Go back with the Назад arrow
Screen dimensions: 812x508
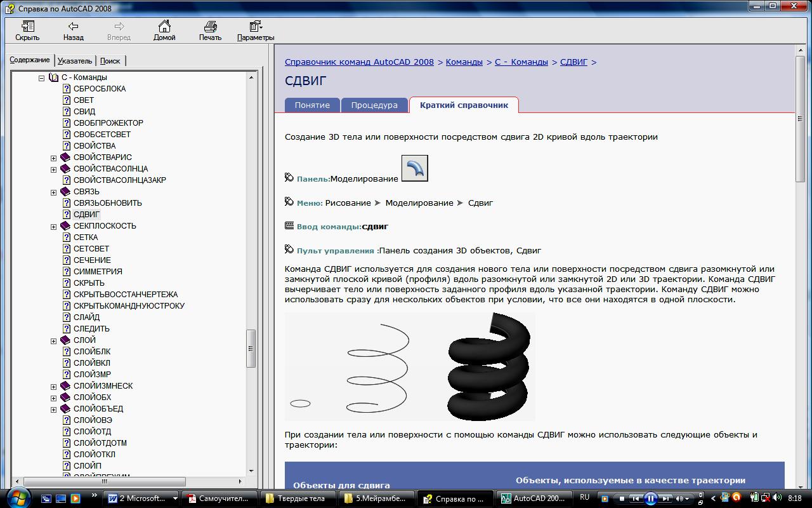point(73,26)
